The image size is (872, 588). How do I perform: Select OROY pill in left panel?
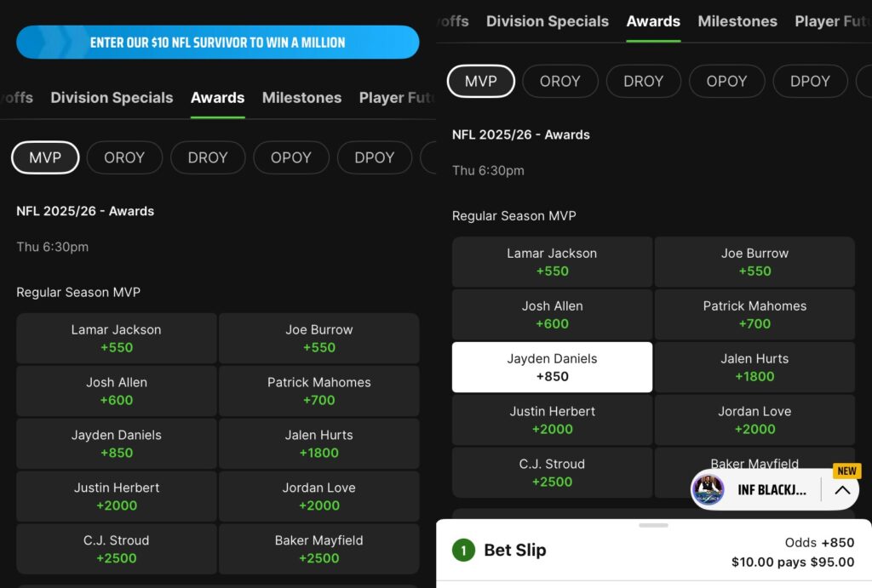coord(124,157)
